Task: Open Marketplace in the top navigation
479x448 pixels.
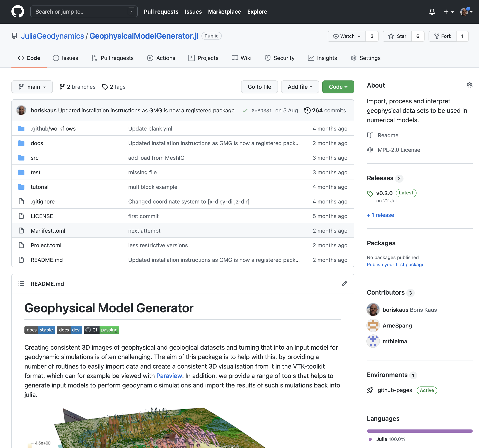Action: (224, 12)
